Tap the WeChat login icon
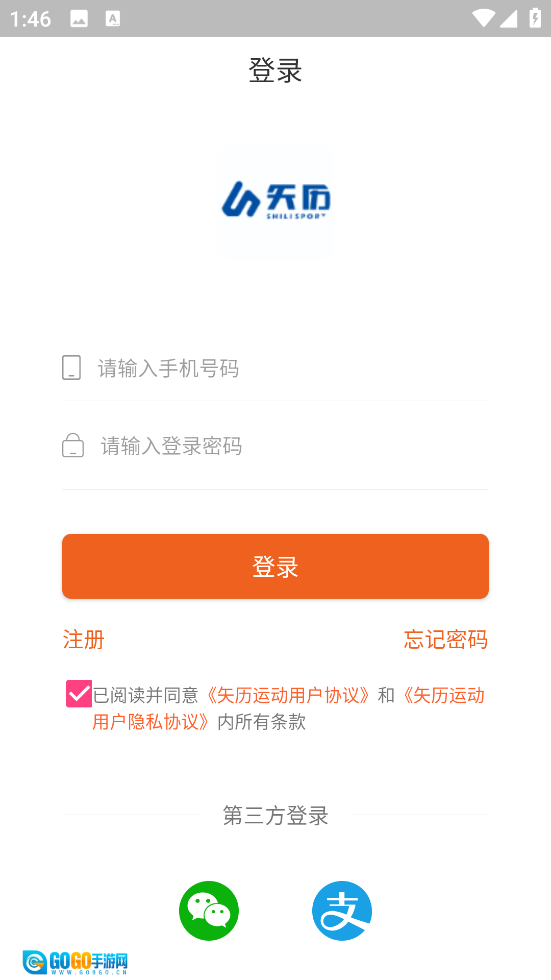 [209, 911]
